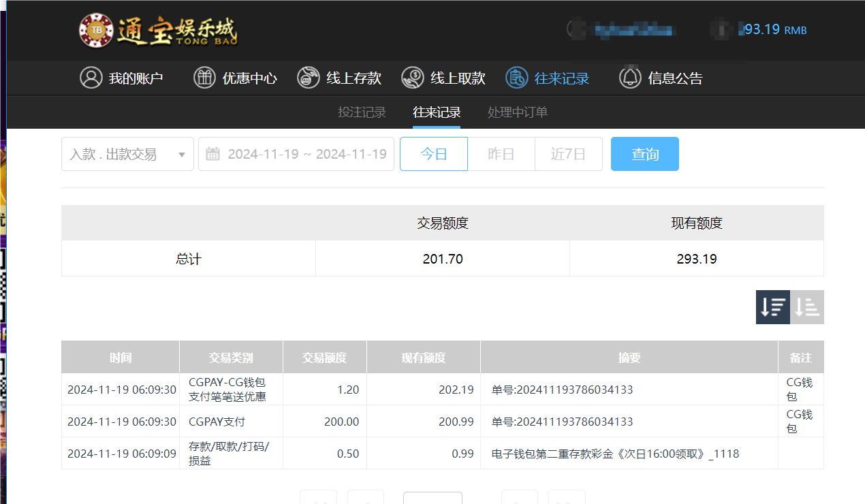Screen dimensions: 865x504
Task: Expand the transaction type selector arrow
Action: [x=182, y=154]
